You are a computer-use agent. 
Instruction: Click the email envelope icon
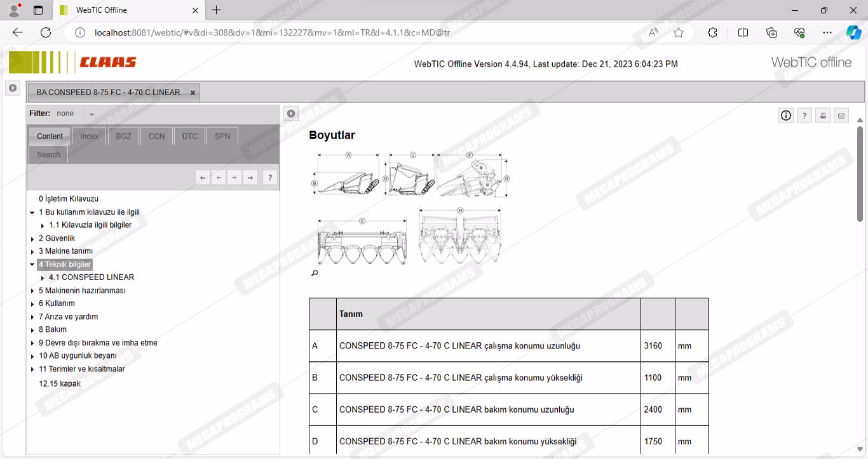pyautogui.click(x=841, y=116)
